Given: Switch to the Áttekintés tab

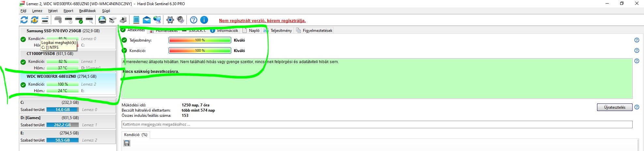Looking at the screenshot, I should point(133,30).
